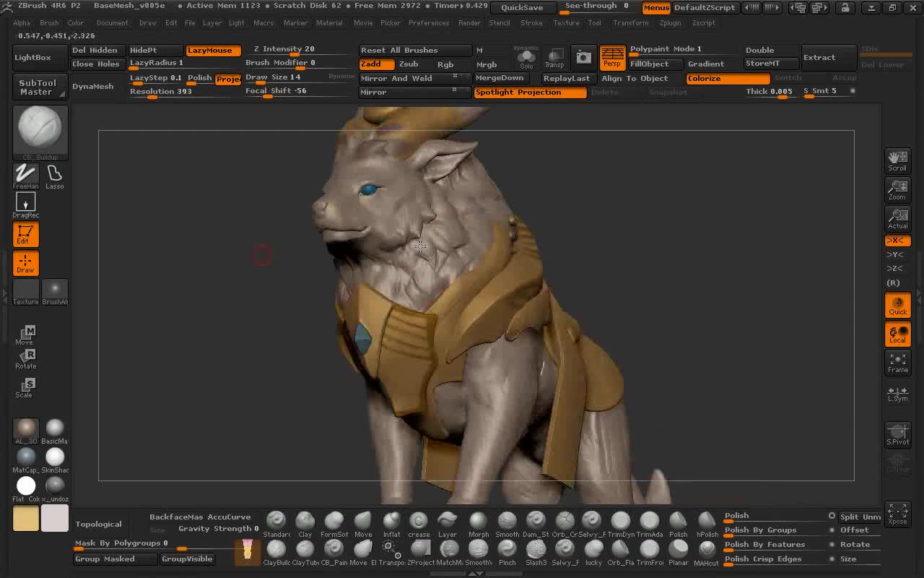
Task: Open the Preferences menu
Action: pos(429,23)
